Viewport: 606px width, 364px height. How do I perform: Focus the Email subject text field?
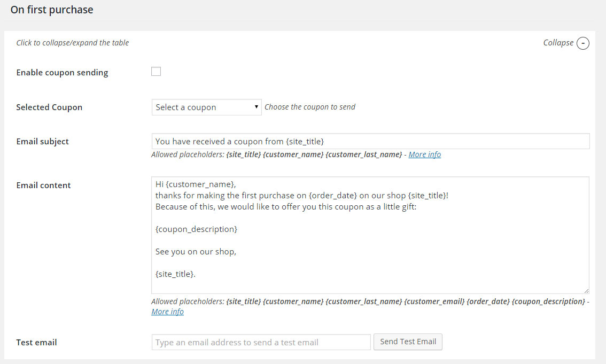point(370,141)
